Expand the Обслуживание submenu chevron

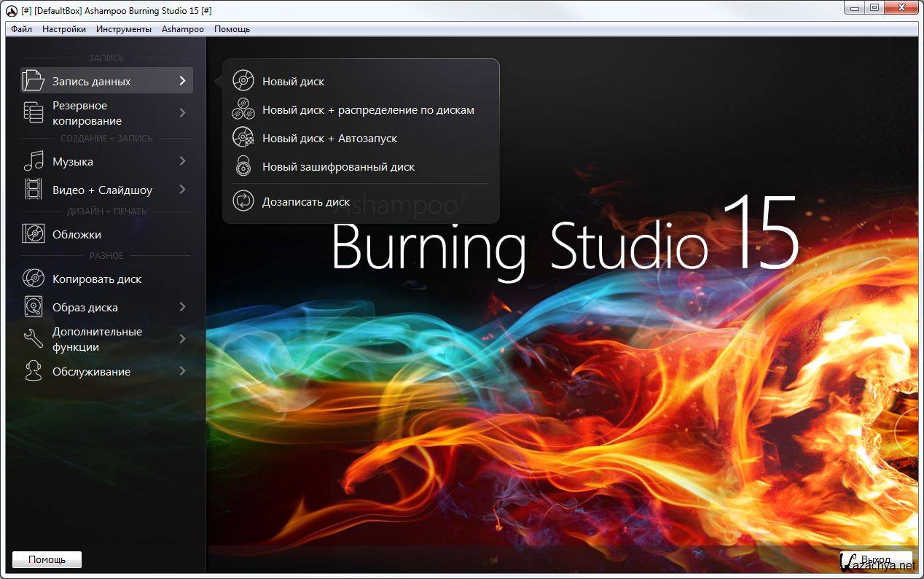pos(182,371)
